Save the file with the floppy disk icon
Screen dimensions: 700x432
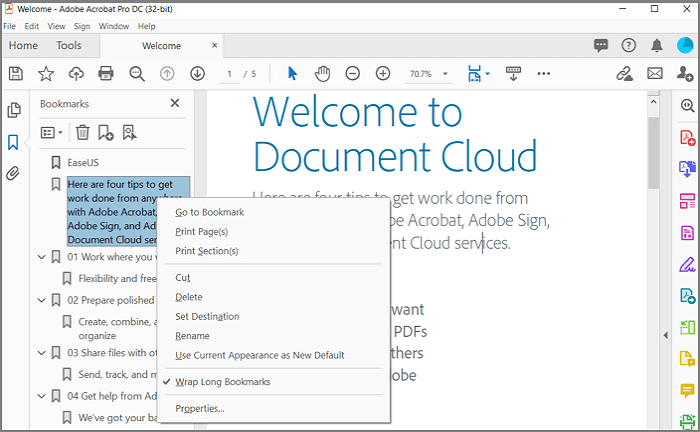coord(16,74)
